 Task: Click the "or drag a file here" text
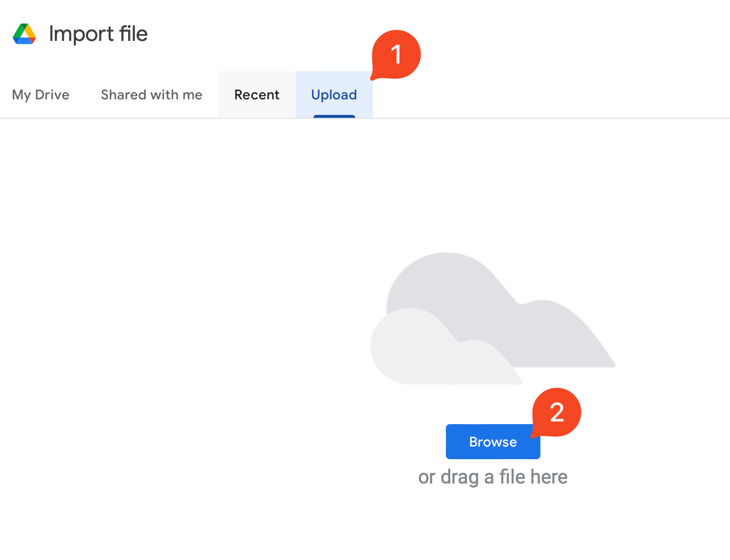click(493, 477)
